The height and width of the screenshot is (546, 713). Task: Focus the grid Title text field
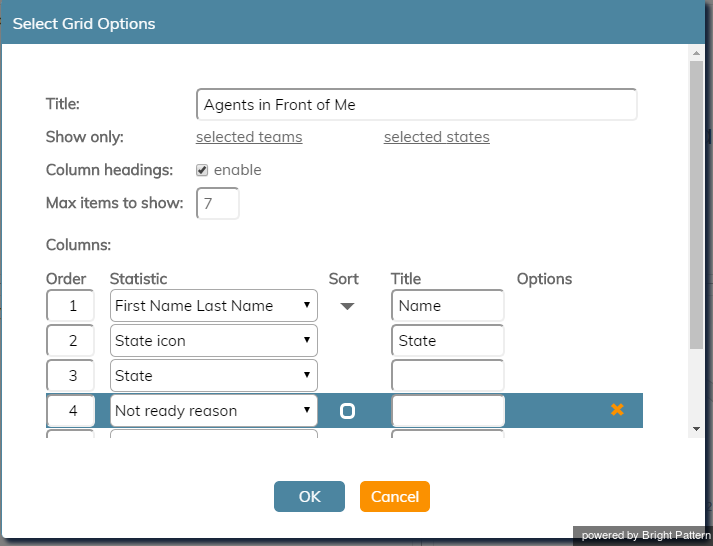click(x=417, y=105)
